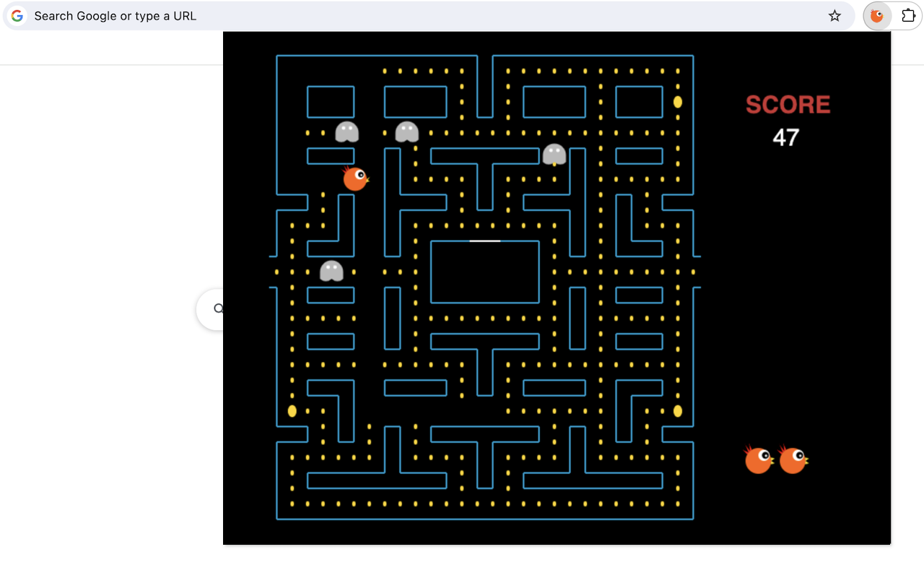Click the second spare life bird icon

point(793,459)
